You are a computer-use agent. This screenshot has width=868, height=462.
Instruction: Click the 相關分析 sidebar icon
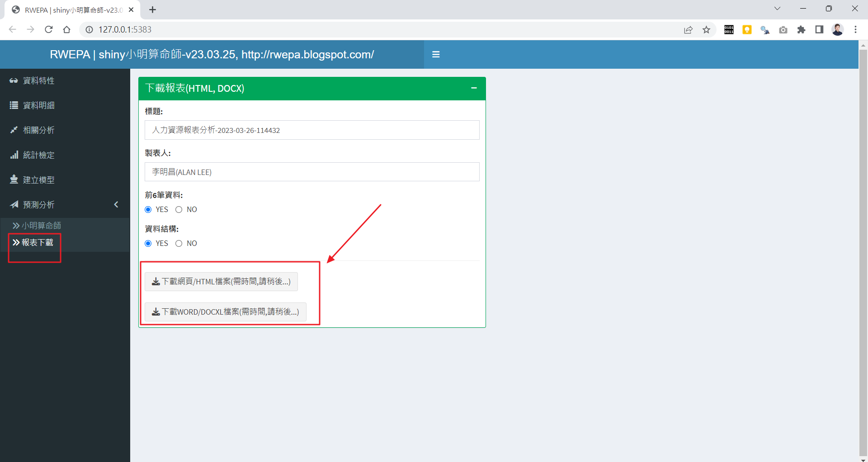[14, 130]
